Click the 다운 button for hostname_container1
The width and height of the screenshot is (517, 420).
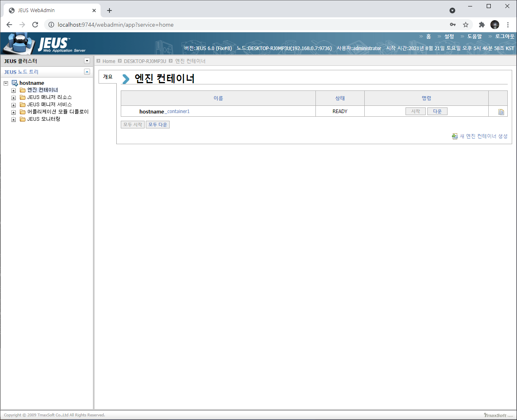(437, 111)
